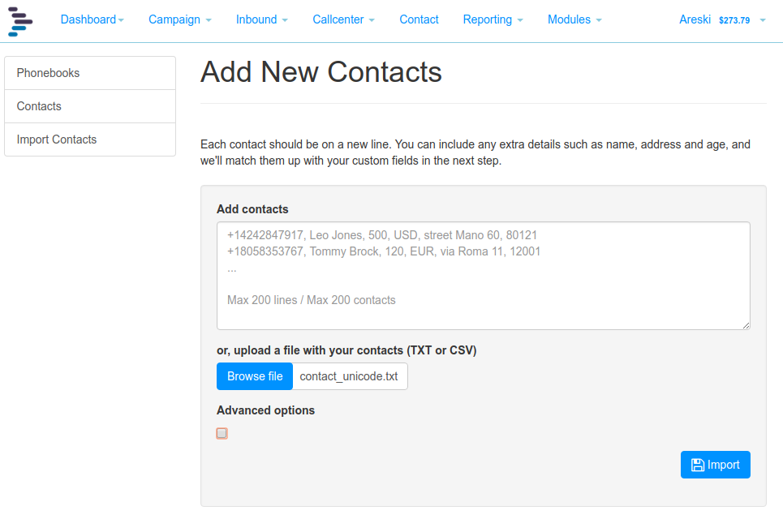Open the Areski account dropdown caret
Screen dimensions: 783x532
763,20
